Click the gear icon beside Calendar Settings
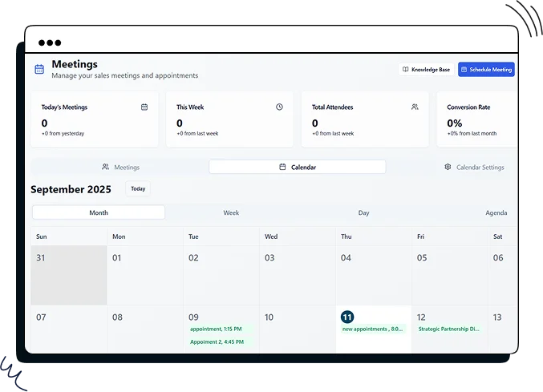The height and width of the screenshot is (392, 543). (x=448, y=168)
